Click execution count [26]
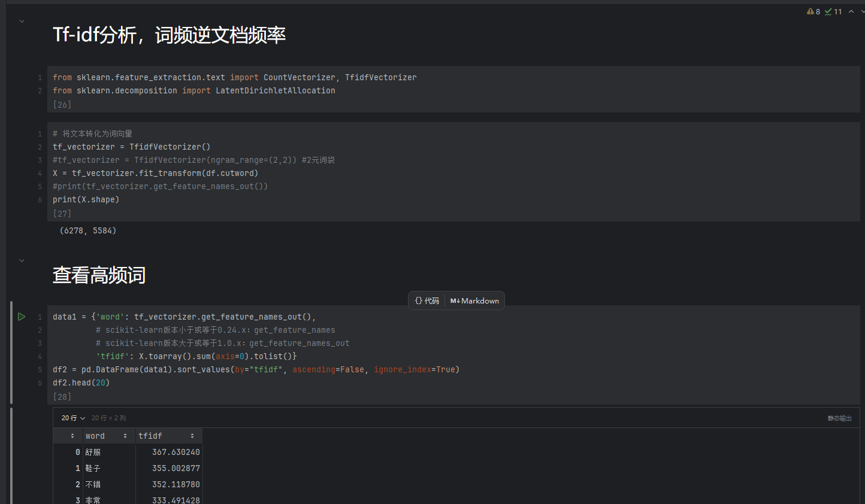Screen dimensions: 865x504 [x=62, y=104]
